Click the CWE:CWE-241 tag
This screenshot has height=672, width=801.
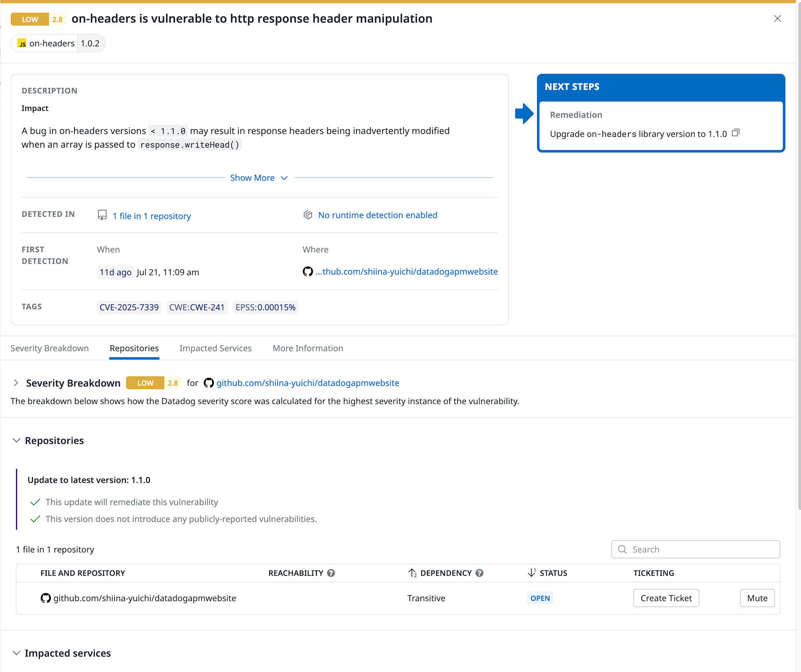point(197,307)
